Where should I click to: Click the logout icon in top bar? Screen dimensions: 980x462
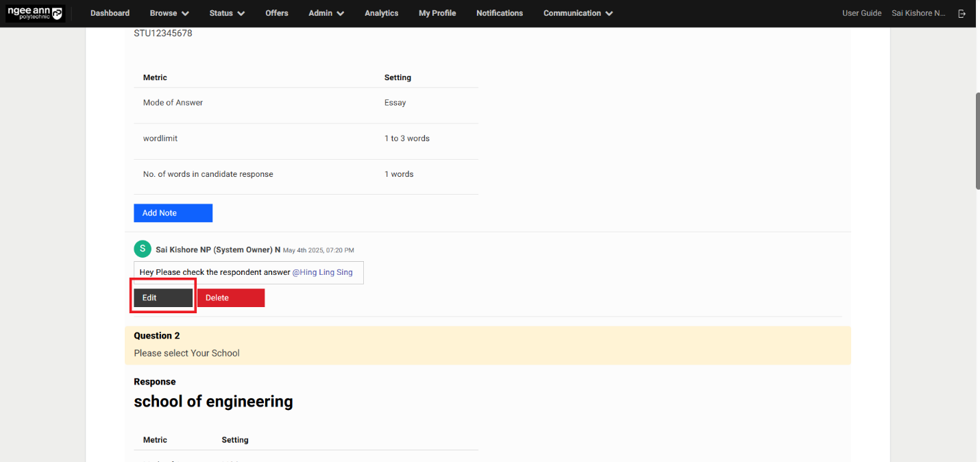point(961,14)
